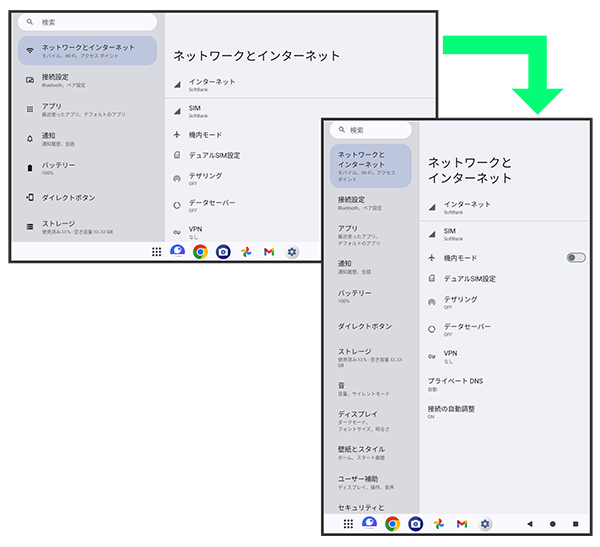600x547 pixels.
Task: Open 接続の自動調整 setting
Action: (x=451, y=411)
